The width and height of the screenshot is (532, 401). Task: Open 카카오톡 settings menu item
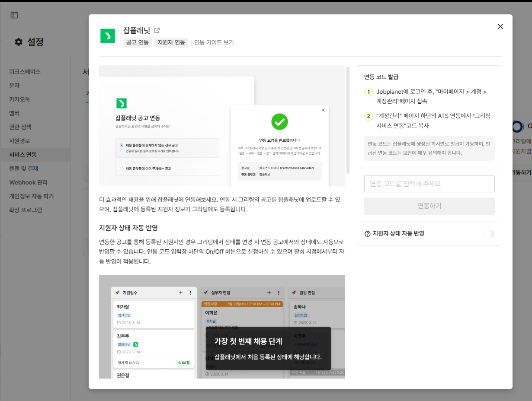[20, 99]
